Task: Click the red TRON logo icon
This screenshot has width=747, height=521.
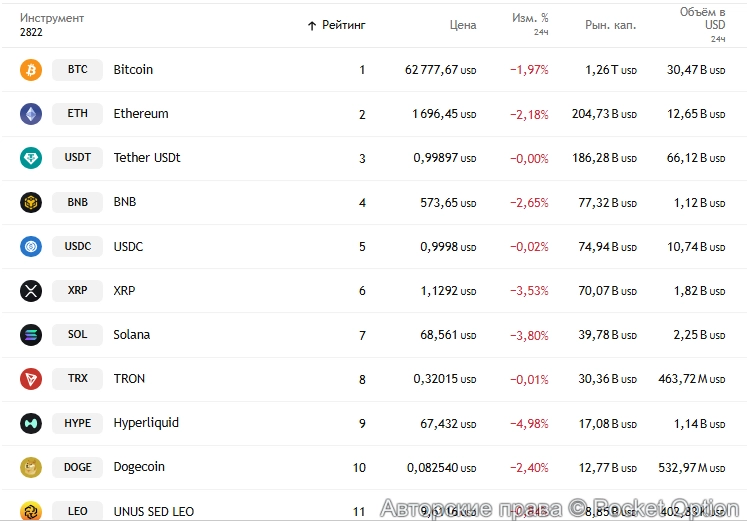Action: pos(31,379)
